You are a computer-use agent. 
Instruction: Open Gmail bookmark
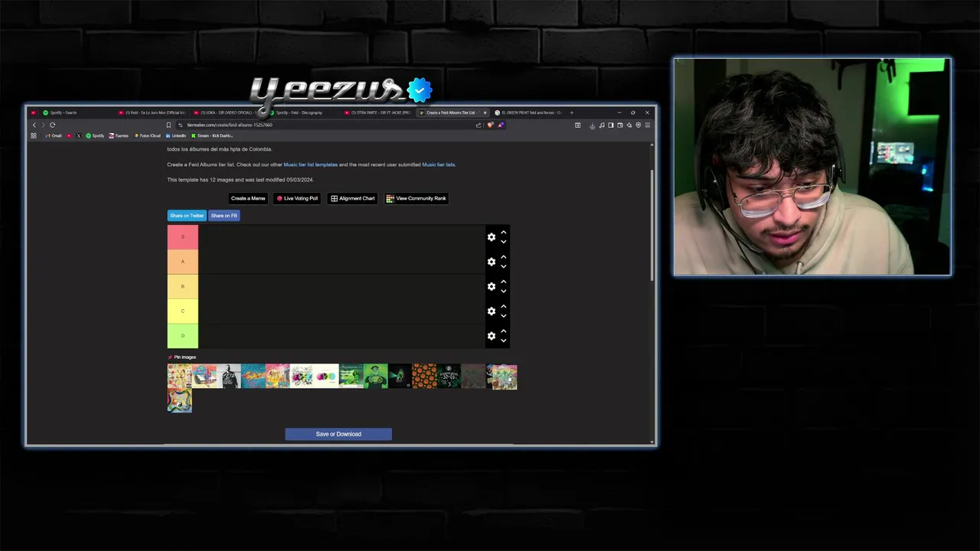pyautogui.click(x=53, y=135)
